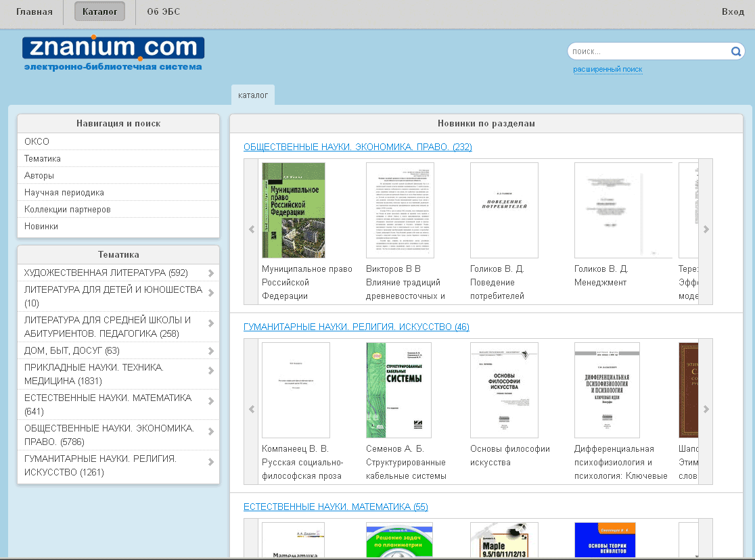Viewport: 755px width, 560px height.
Task: Select Каталог in top menu
Action: pyautogui.click(x=99, y=11)
